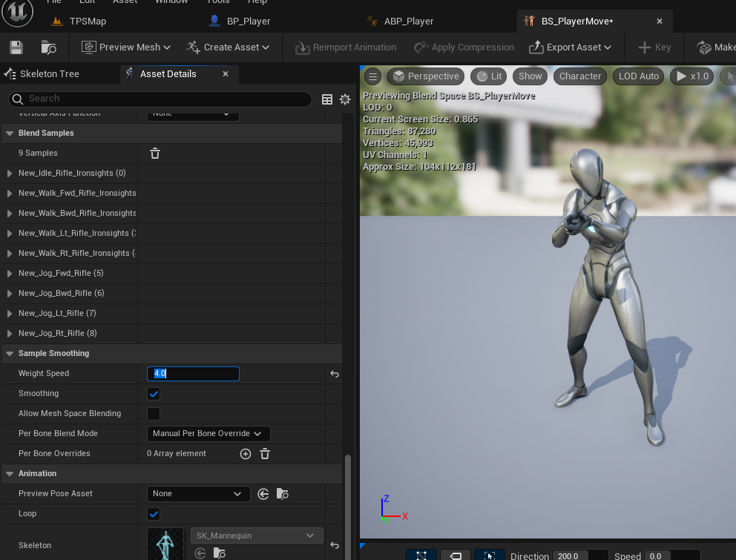Open the Character viewport menu
This screenshot has height=560, width=736.
(579, 76)
